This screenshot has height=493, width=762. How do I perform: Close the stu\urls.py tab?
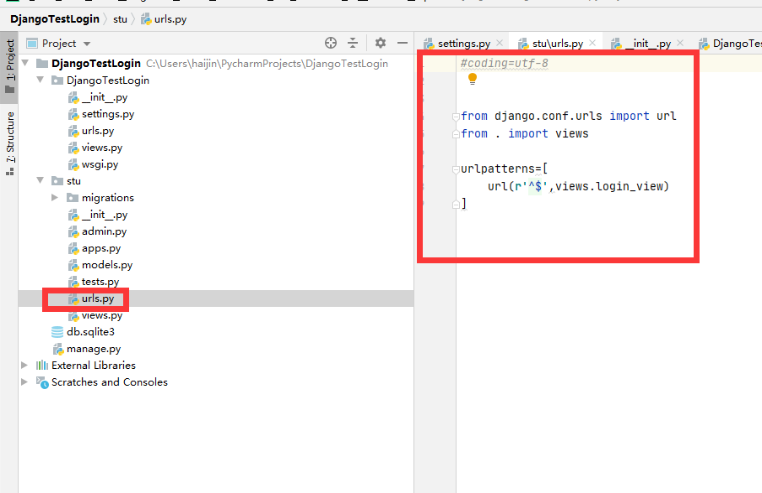click(592, 43)
